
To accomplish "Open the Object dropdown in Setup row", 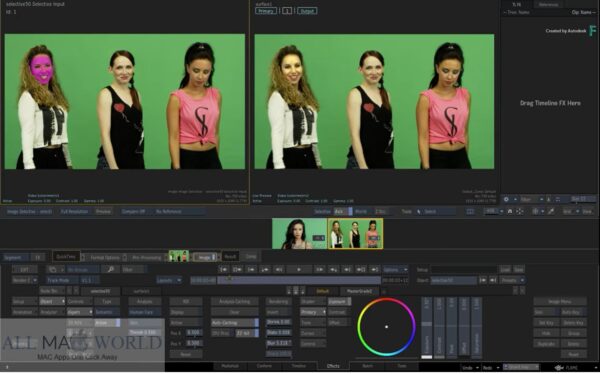I will click(x=52, y=302).
